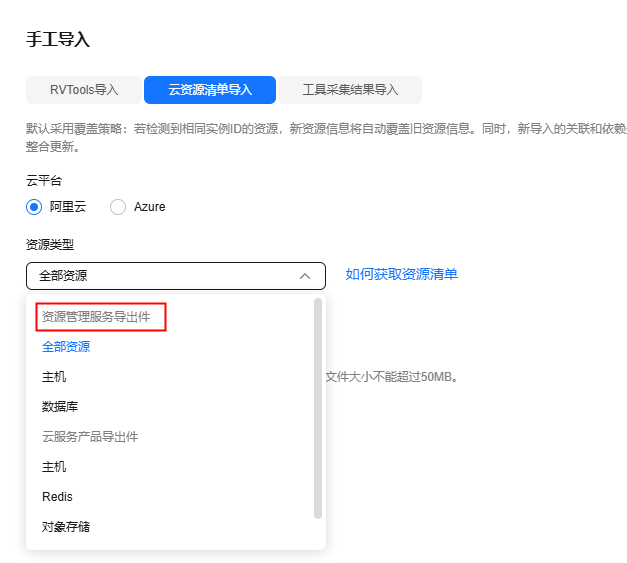The width and height of the screenshot is (627, 563).
Task: Select the 数据库 option in dropdown
Action: [60, 407]
